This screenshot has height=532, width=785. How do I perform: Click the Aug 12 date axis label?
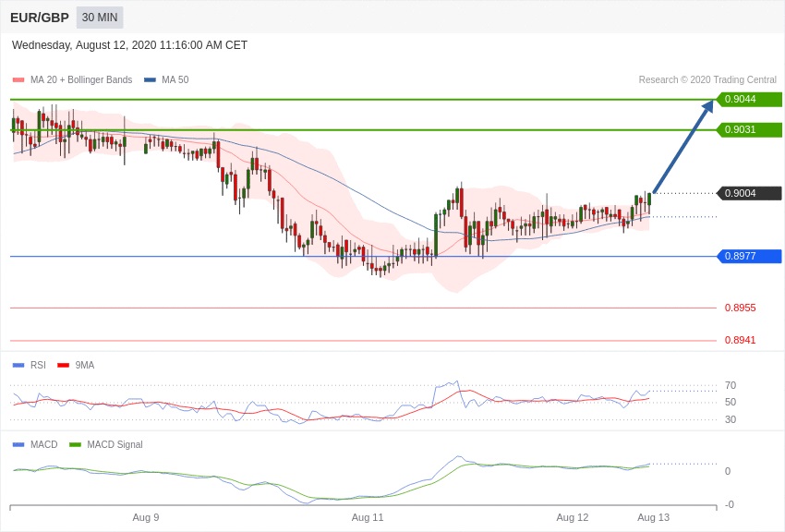click(x=573, y=517)
